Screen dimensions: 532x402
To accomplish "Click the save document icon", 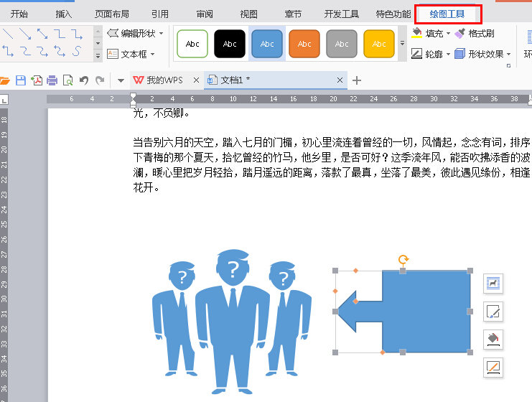I will [x=21, y=80].
